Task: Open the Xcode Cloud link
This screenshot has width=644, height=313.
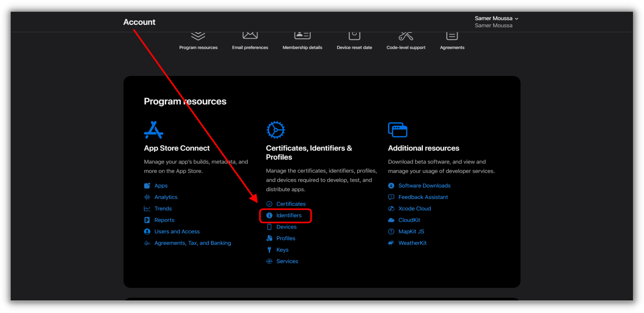Action: pyautogui.click(x=415, y=209)
